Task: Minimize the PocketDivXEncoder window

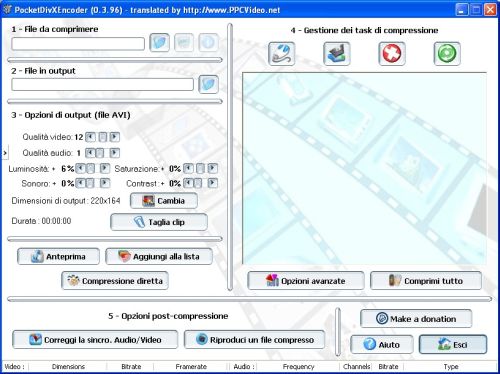Action: 462,10
